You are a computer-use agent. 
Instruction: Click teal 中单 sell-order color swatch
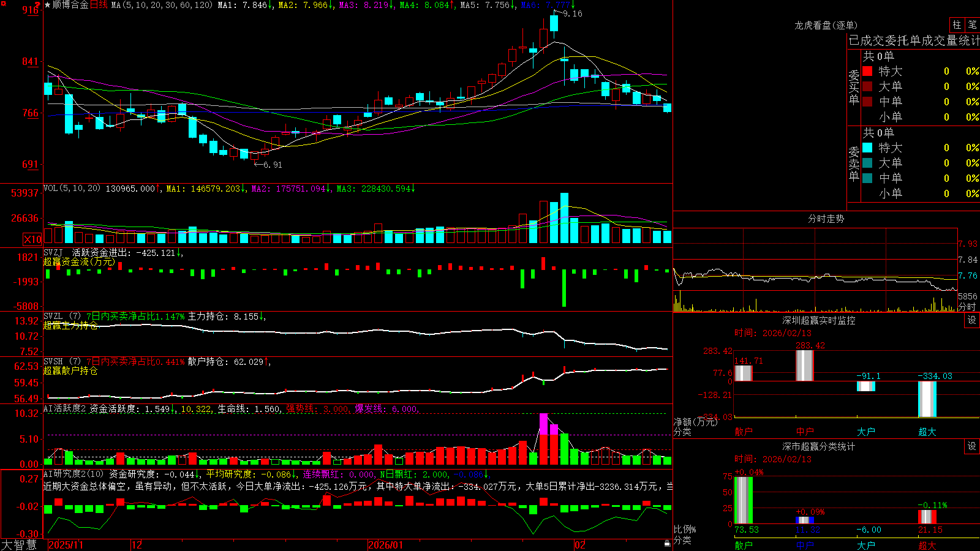point(867,178)
